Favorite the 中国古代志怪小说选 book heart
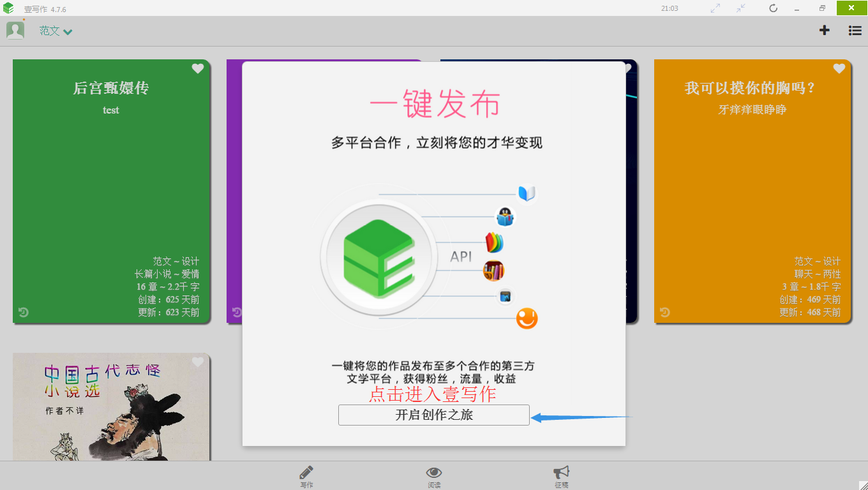This screenshot has width=868, height=490. coord(198,362)
